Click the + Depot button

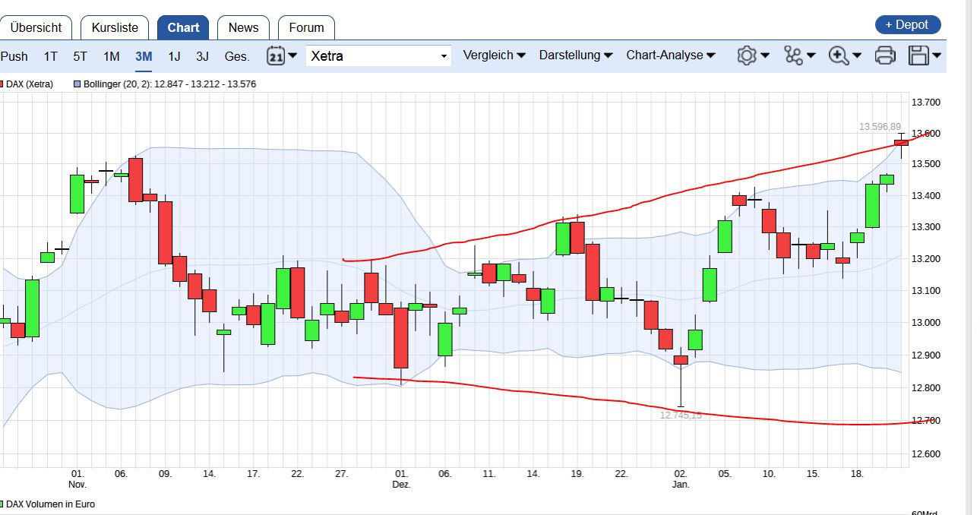pos(908,24)
